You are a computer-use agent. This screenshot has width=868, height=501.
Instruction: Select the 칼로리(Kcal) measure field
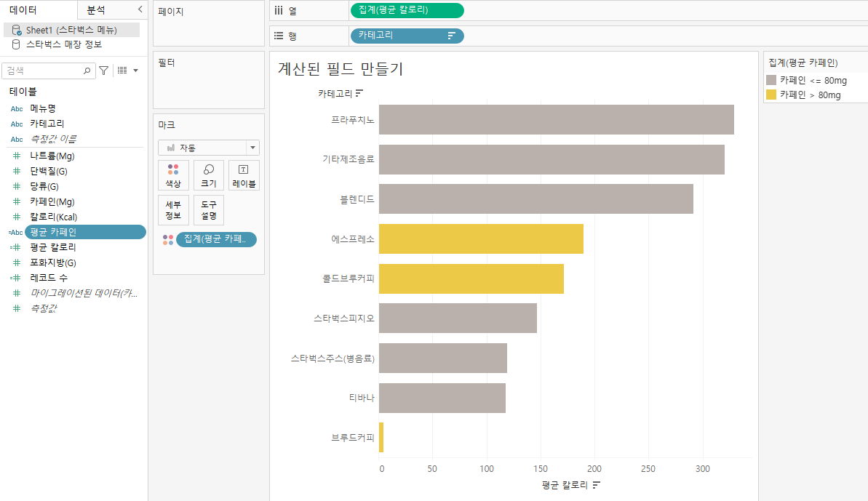54,217
